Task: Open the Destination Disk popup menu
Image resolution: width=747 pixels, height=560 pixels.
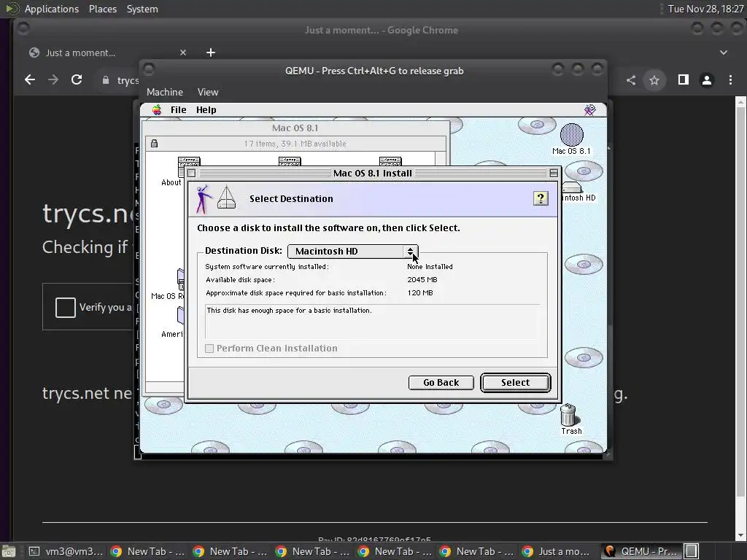Action: [352, 251]
